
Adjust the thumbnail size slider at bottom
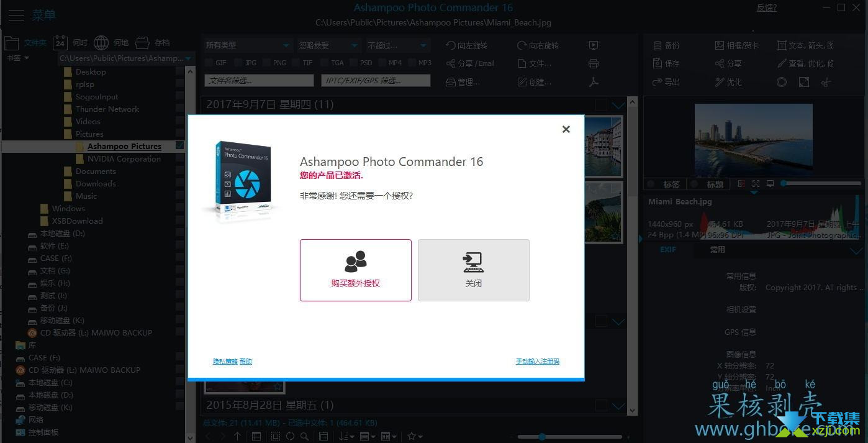click(x=570, y=437)
